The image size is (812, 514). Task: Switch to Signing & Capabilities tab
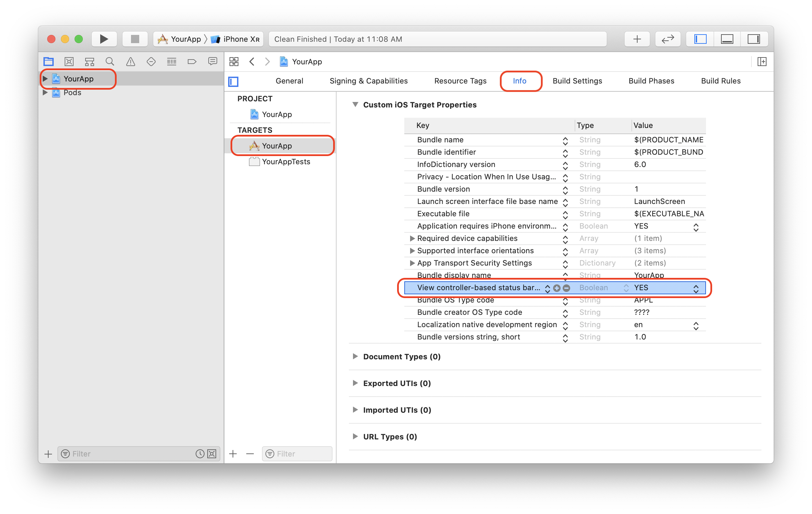click(x=368, y=81)
